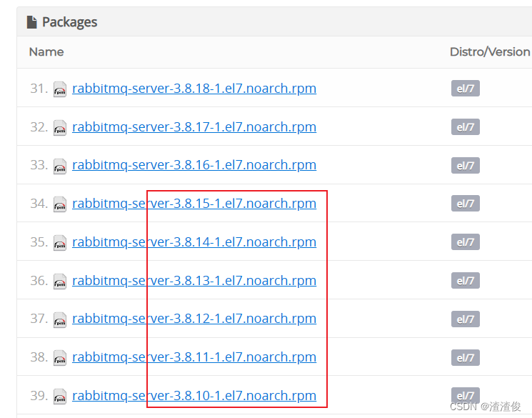Click row number 31.
This screenshot has width=532, height=418.
pos(39,89)
